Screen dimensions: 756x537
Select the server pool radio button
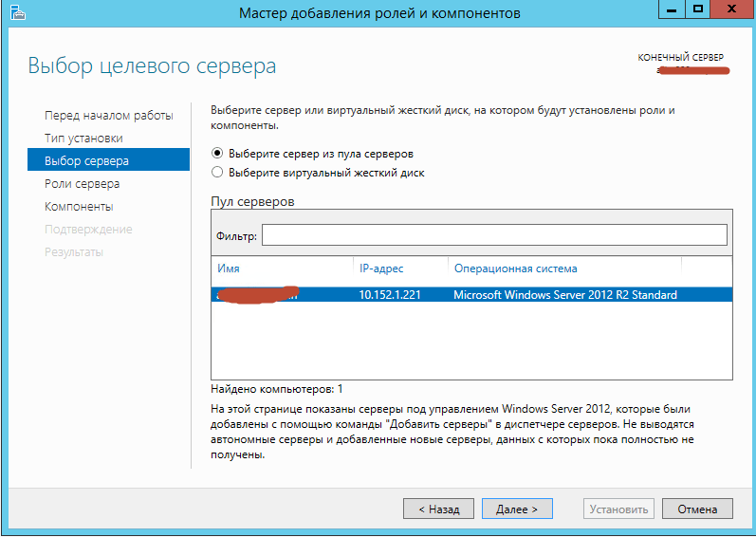[217, 154]
